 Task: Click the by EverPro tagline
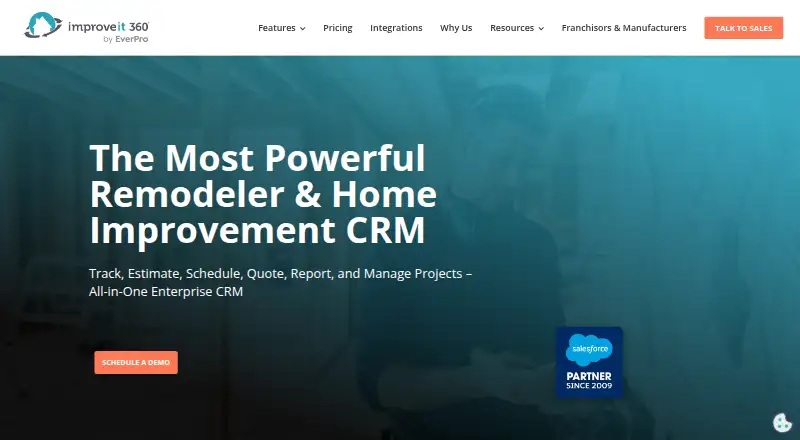click(x=126, y=39)
